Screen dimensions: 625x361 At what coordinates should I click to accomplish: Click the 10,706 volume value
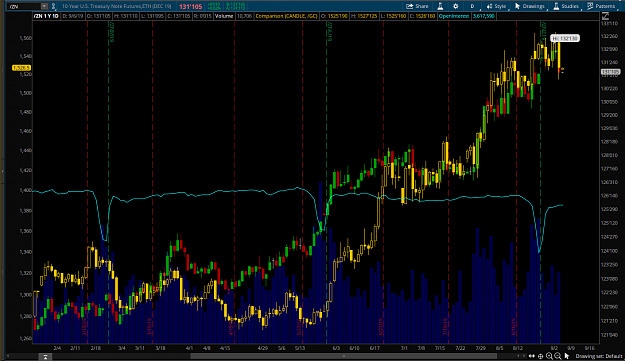pos(244,16)
